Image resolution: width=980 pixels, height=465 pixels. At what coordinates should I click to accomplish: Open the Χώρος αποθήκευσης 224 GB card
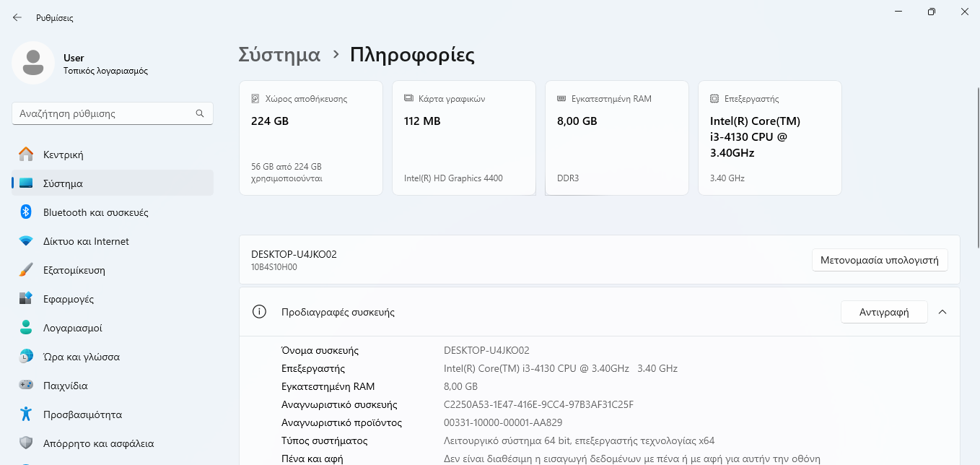pos(311,138)
